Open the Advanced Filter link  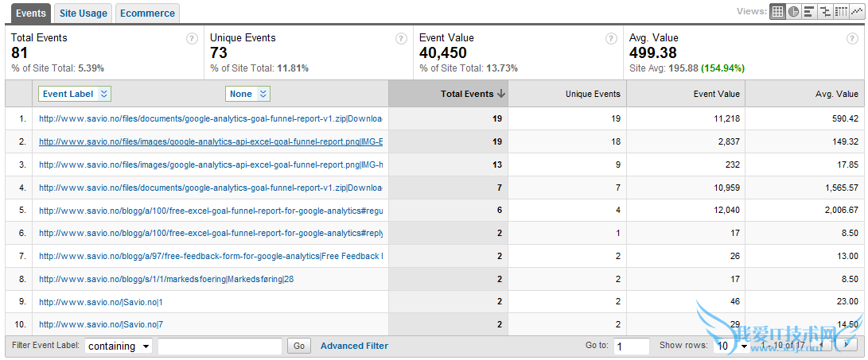click(x=354, y=346)
